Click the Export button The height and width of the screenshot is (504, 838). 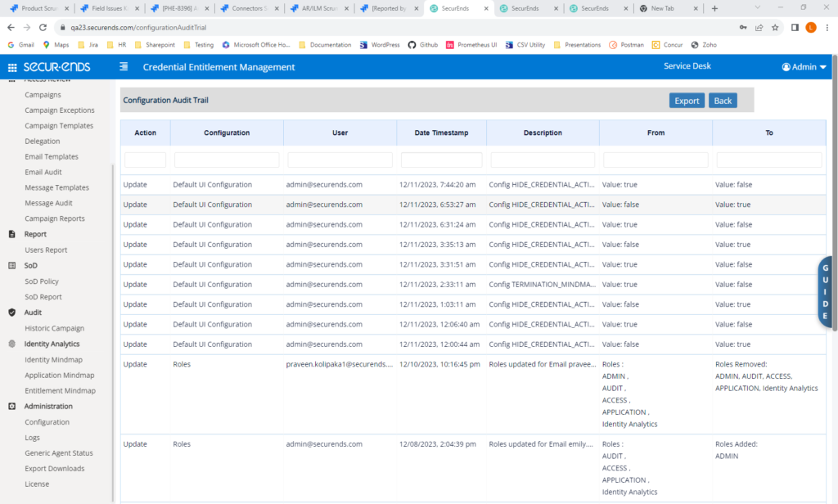tap(687, 101)
